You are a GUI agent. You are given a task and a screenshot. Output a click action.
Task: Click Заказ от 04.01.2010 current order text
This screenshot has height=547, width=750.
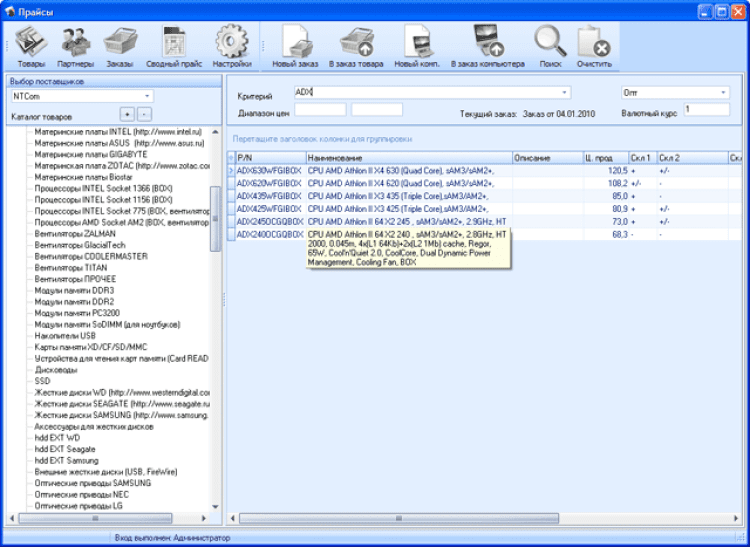point(558,114)
